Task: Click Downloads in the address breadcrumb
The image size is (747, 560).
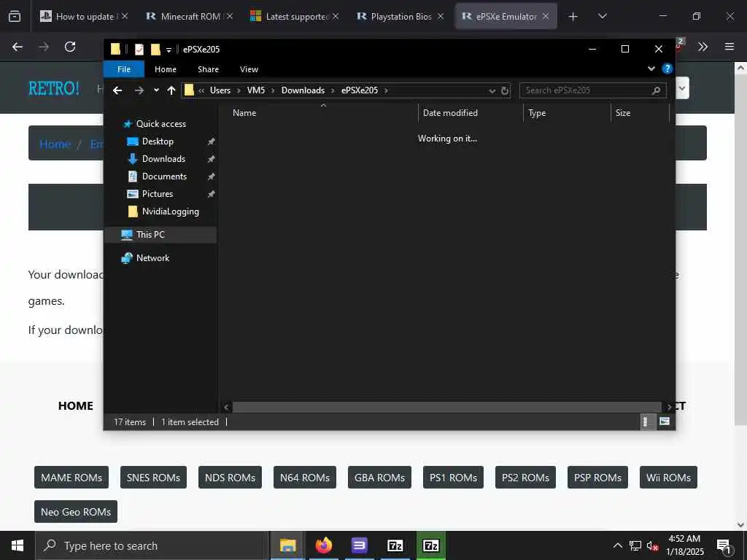Action: 303,90
